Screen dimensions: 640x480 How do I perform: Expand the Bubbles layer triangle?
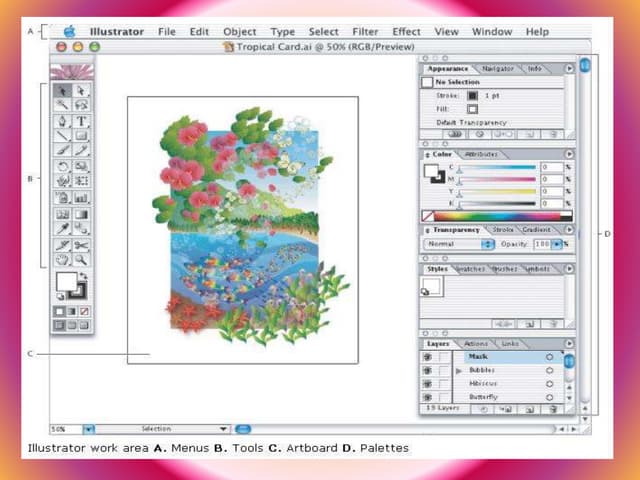point(460,370)
